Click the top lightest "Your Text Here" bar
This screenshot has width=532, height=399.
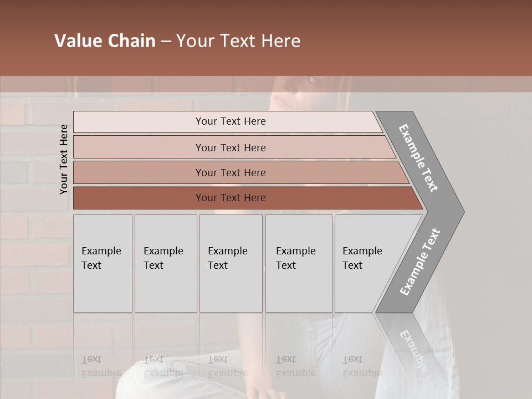[x=230, y=121]
